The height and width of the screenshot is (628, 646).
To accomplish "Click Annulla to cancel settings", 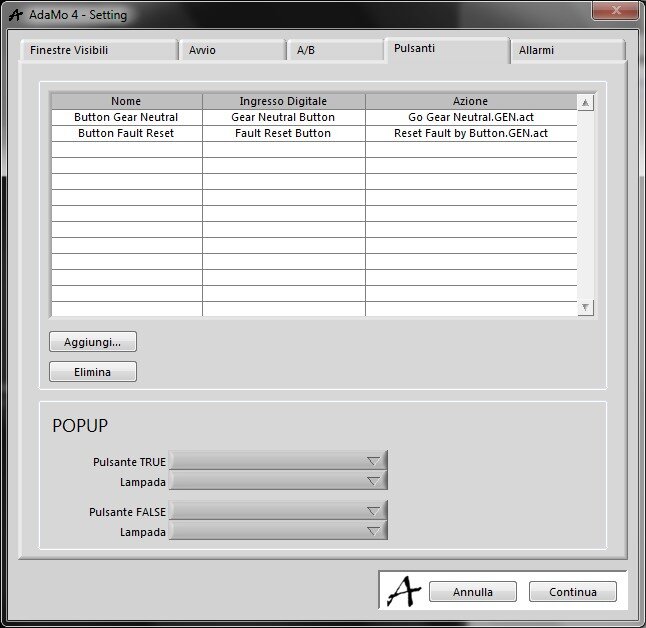I will tap(473, 592).
